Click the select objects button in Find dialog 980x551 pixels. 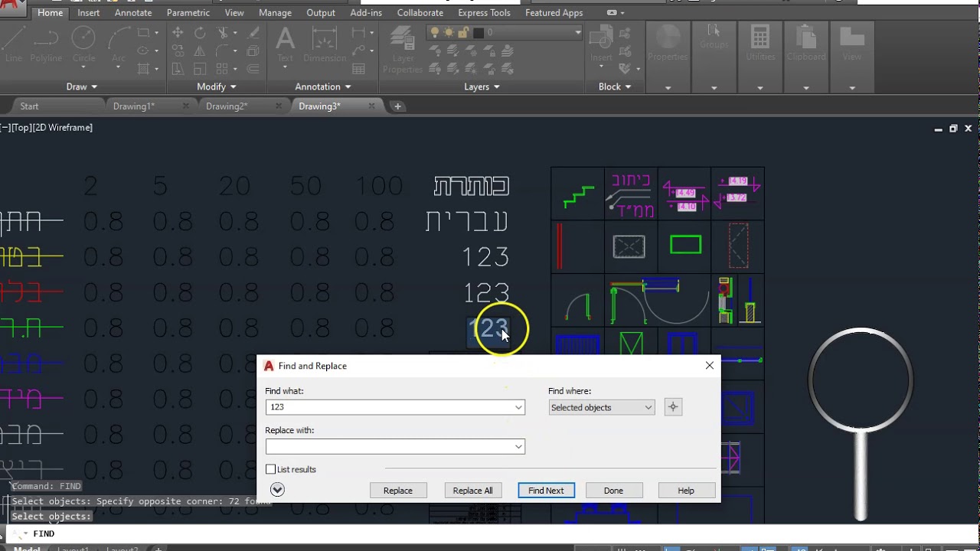(x=673, y=407)
